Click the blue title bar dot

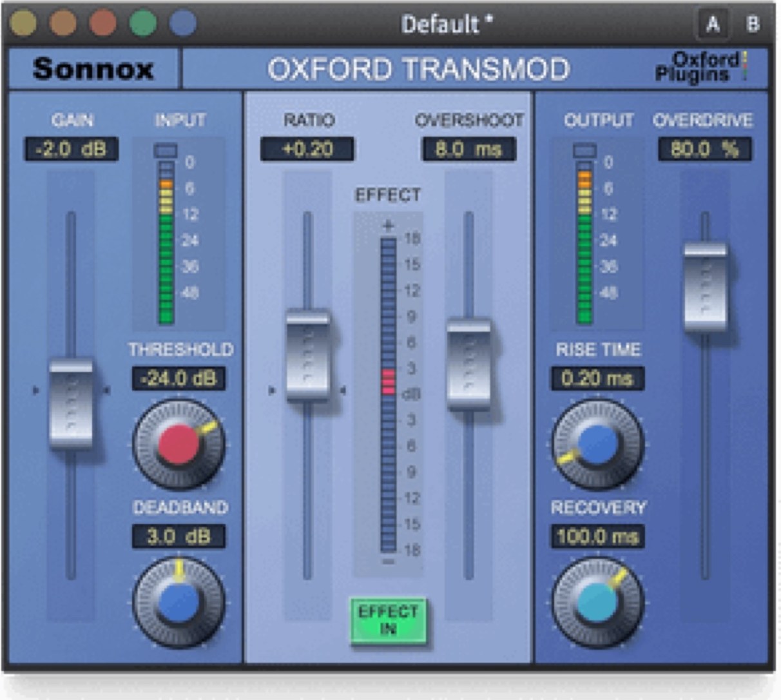[x=183, y=23]
